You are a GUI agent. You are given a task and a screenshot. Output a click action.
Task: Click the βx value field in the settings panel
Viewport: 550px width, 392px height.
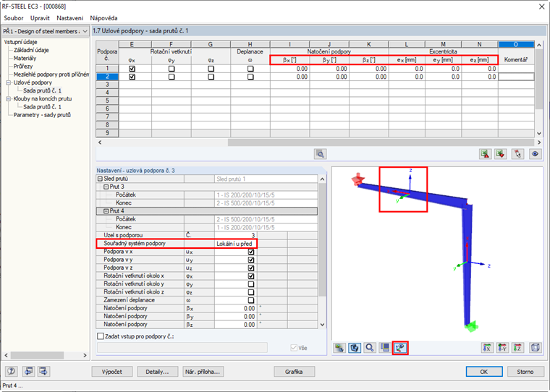coord(235,309)
